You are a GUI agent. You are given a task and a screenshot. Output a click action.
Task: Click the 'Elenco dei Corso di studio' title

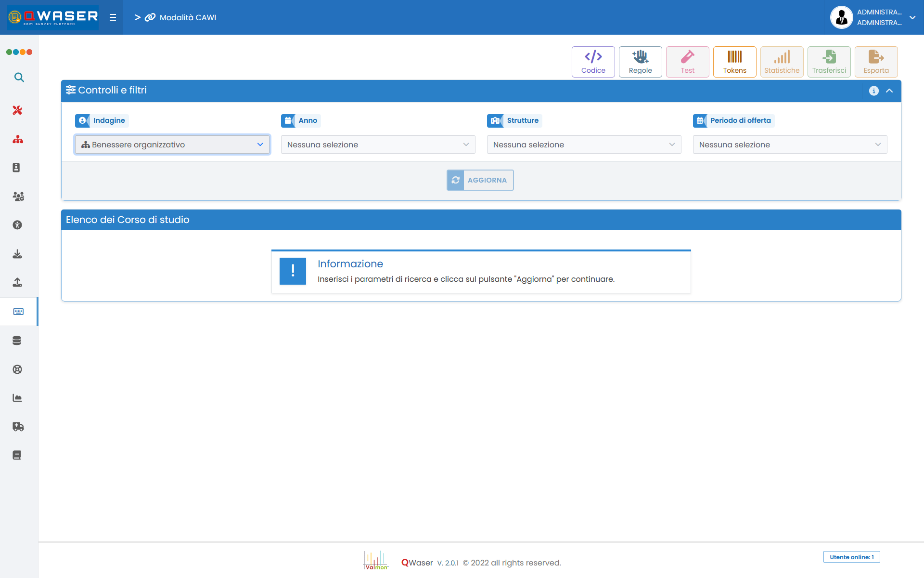pyautogui.click(x=128, y=220)
